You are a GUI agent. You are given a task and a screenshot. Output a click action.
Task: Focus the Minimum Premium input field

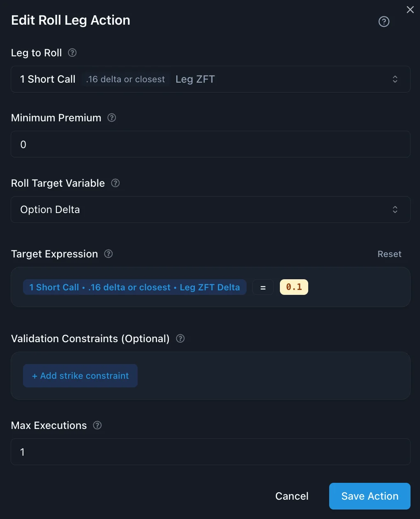(210, 144)
